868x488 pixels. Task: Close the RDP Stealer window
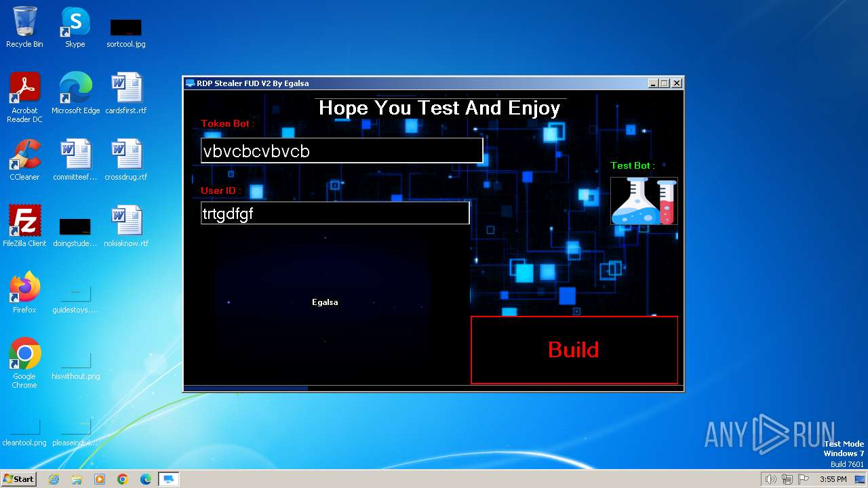coord(676,83)
